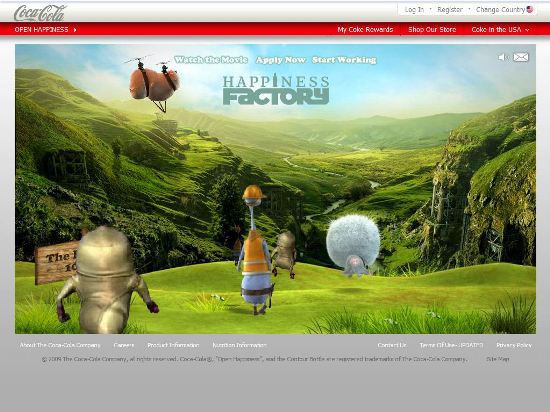Click Change Country
Screen dimensions: 550x412
point(500,10)
